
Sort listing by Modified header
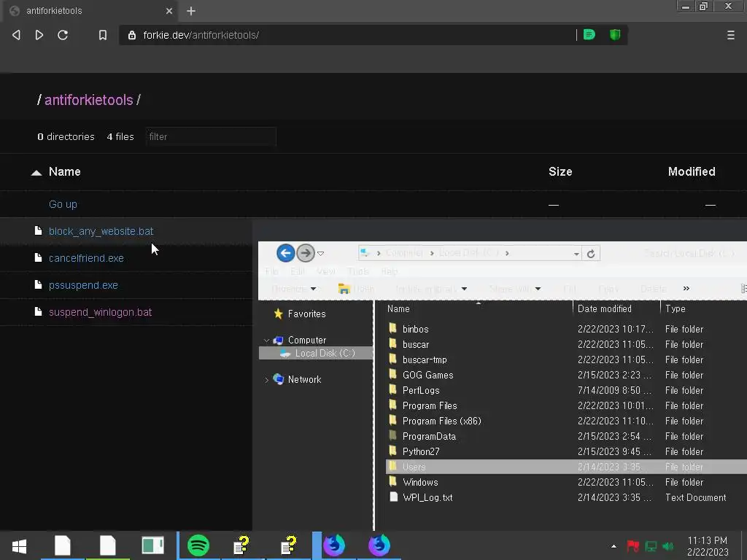692,172
